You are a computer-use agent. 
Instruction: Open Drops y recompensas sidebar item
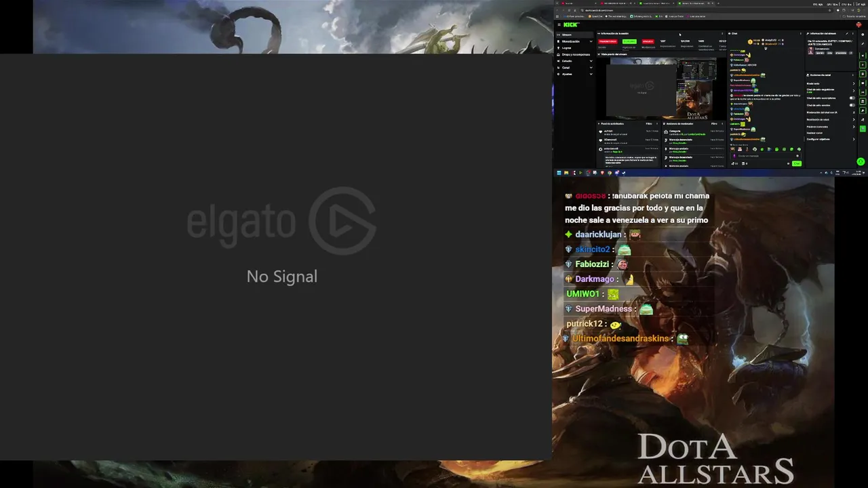coord(574,55)
